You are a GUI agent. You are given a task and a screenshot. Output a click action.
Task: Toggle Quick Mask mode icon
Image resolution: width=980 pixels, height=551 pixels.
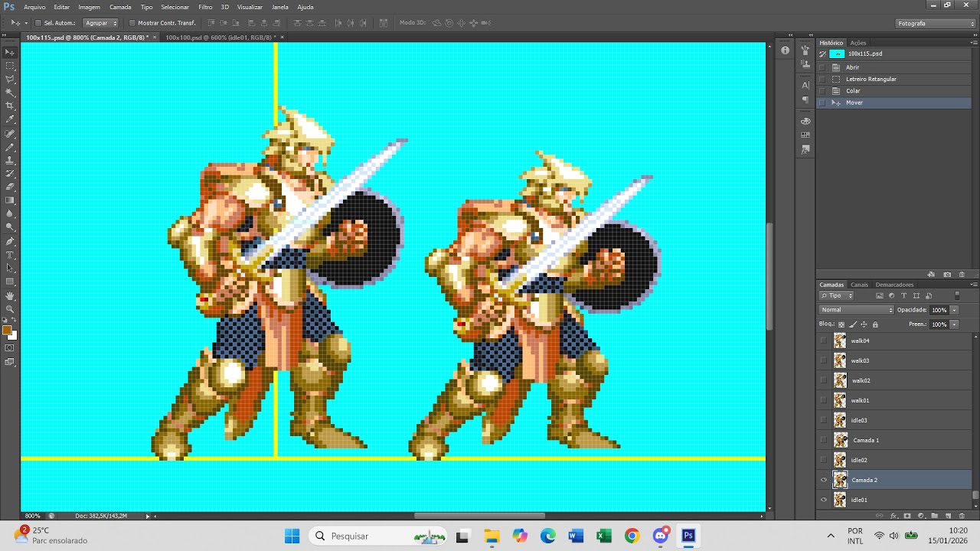pyautogui.click(x=10, y=348)
